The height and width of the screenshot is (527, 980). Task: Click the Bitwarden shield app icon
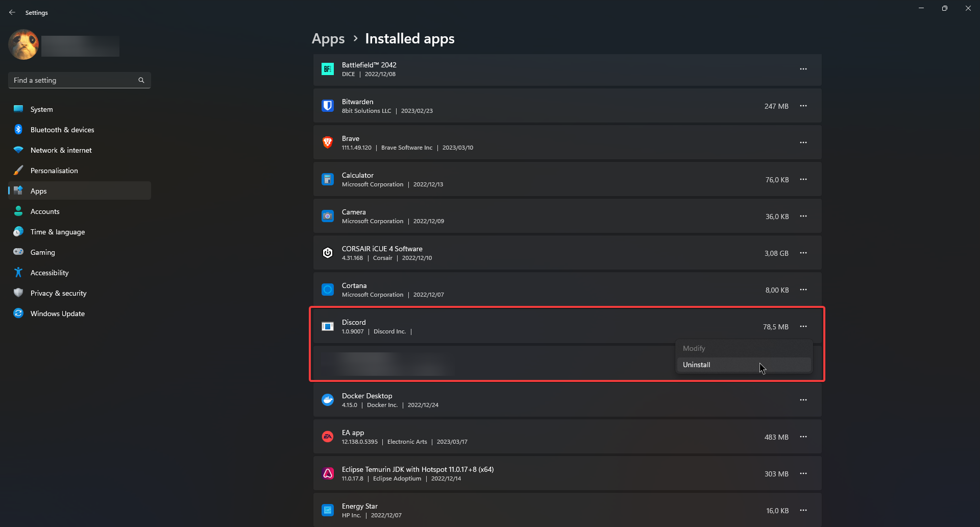pos(327,106)
